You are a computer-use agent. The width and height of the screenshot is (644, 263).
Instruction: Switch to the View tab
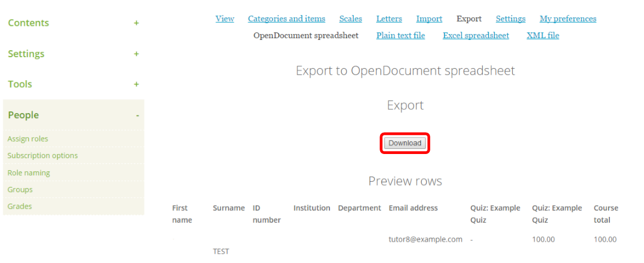[225, 19]
